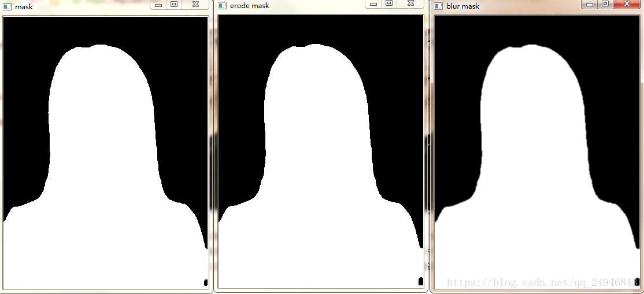Viewport: 644px width, 294px height.
Task: Minimize the mask window
Action: pyautogui.click(x=158, y=5)
